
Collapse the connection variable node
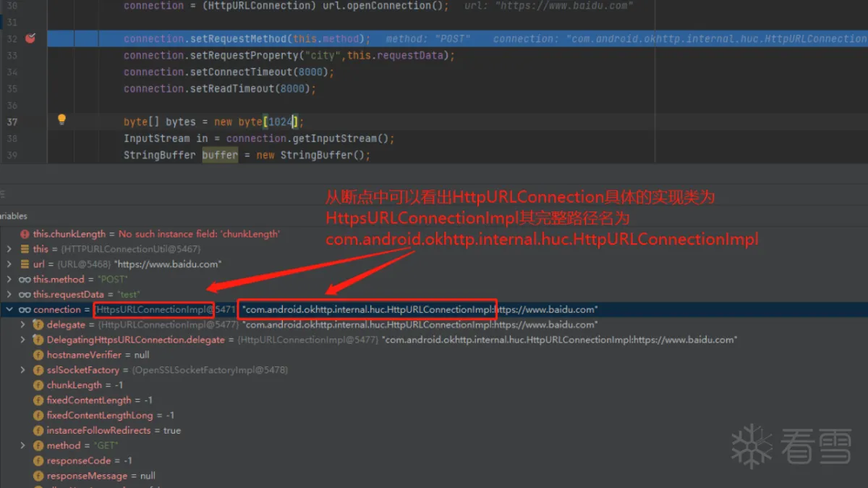click(x=9, y=310)
